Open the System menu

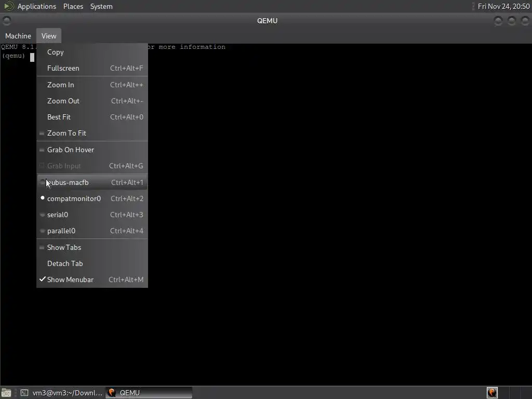(x=101, y=6)
